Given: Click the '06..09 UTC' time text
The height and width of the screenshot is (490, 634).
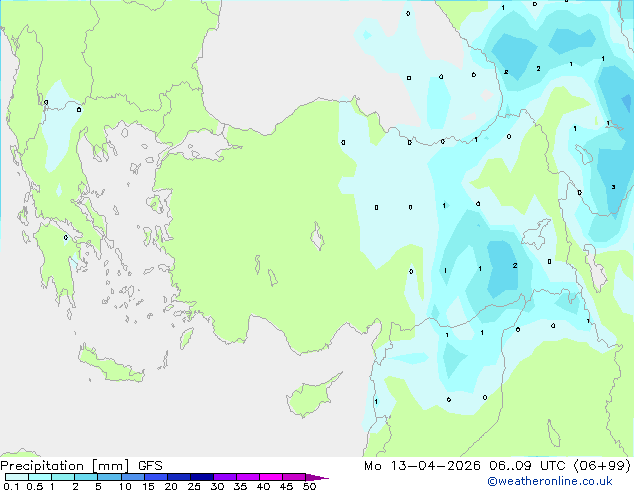Looking at the screenshot, I should pyautogui.click(x=527, y=466).
